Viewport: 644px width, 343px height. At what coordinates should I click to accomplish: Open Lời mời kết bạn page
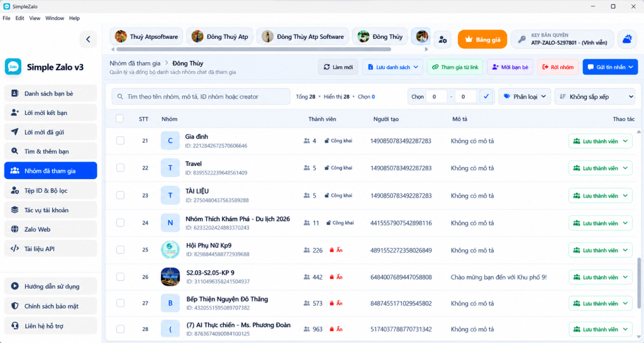pyautogui.click(x=50, y=112)
